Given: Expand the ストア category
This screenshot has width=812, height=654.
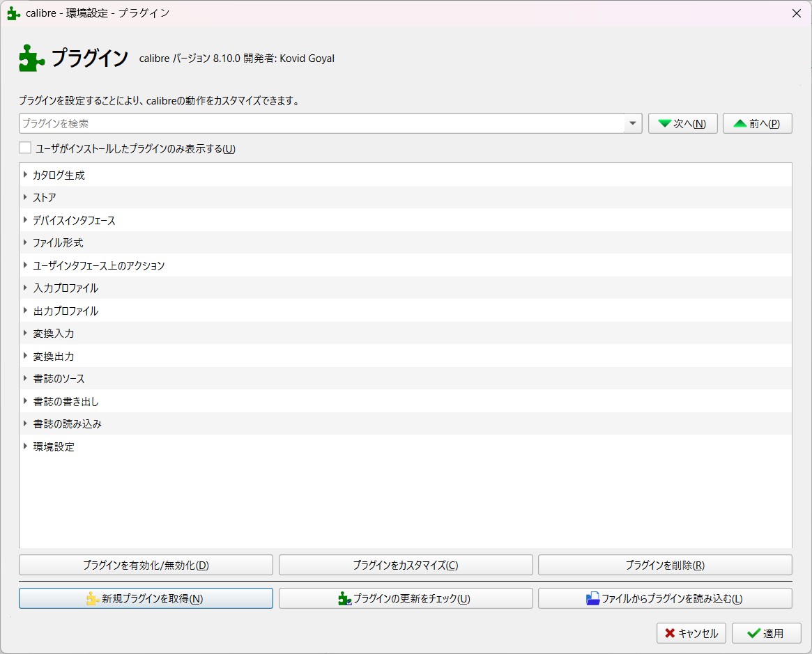Looking at the screenshot, I should coord(25,197).
